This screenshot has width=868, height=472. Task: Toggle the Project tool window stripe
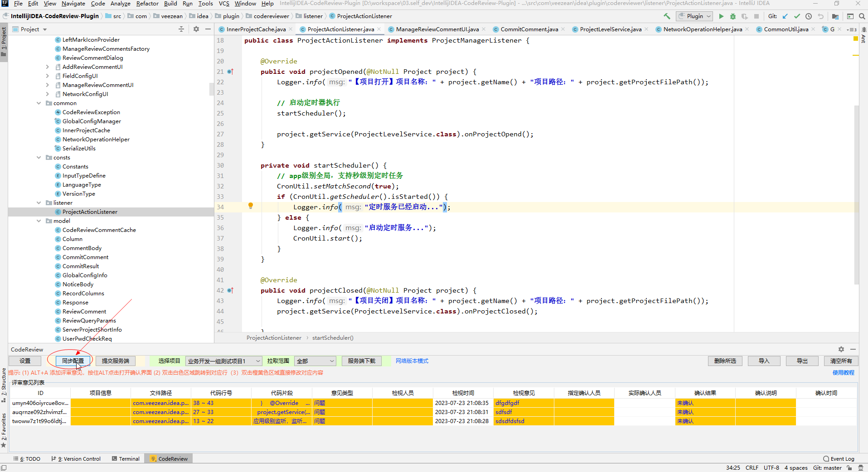pyautogui.click(x=4, y=42)
